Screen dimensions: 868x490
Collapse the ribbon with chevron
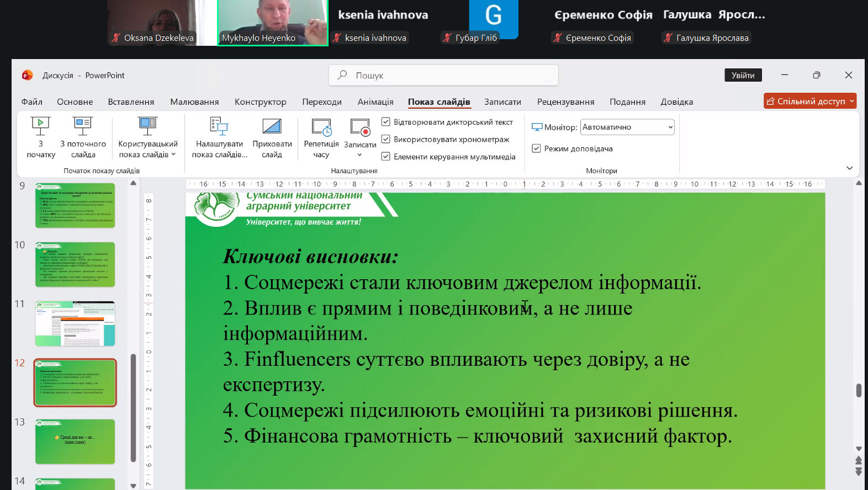tap(849, 168)
